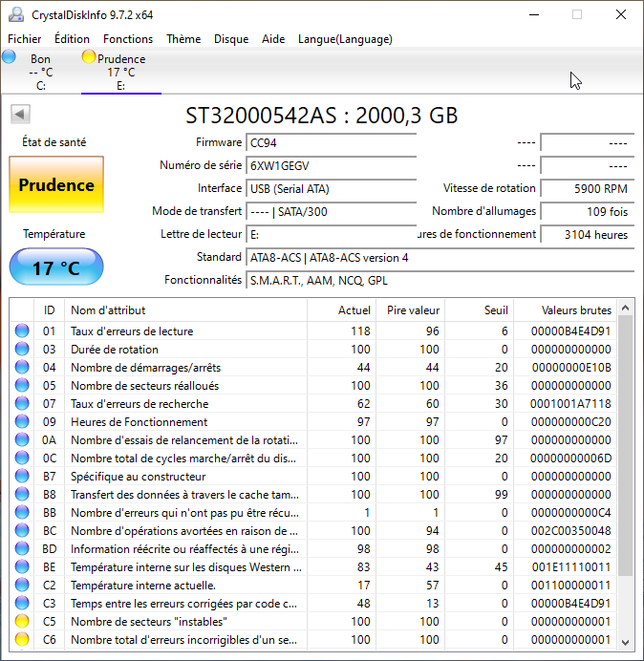Click the previous disk arrow button
Image resolution: width=644 pixels, height=661 pixels.
[x=20, y=114]
